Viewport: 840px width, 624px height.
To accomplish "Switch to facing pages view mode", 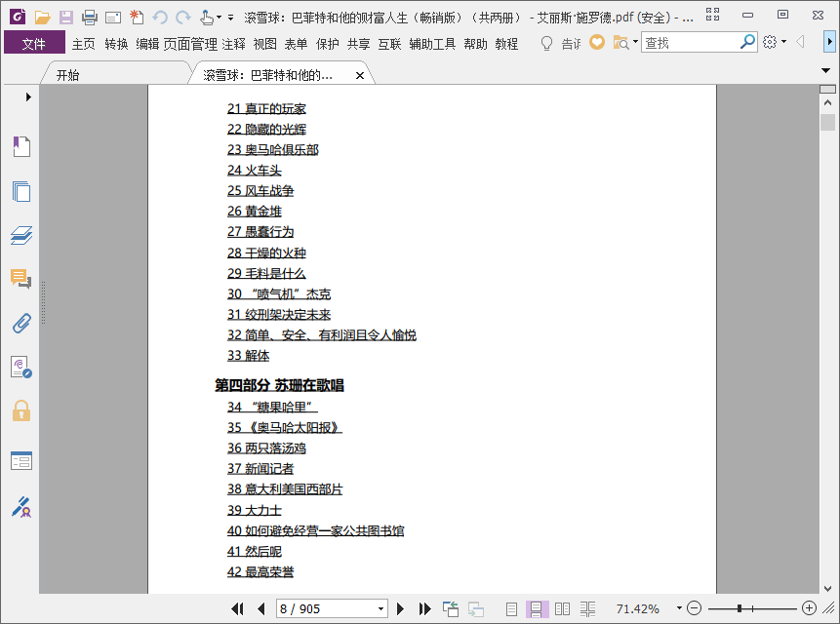I will tap(563, 609).
